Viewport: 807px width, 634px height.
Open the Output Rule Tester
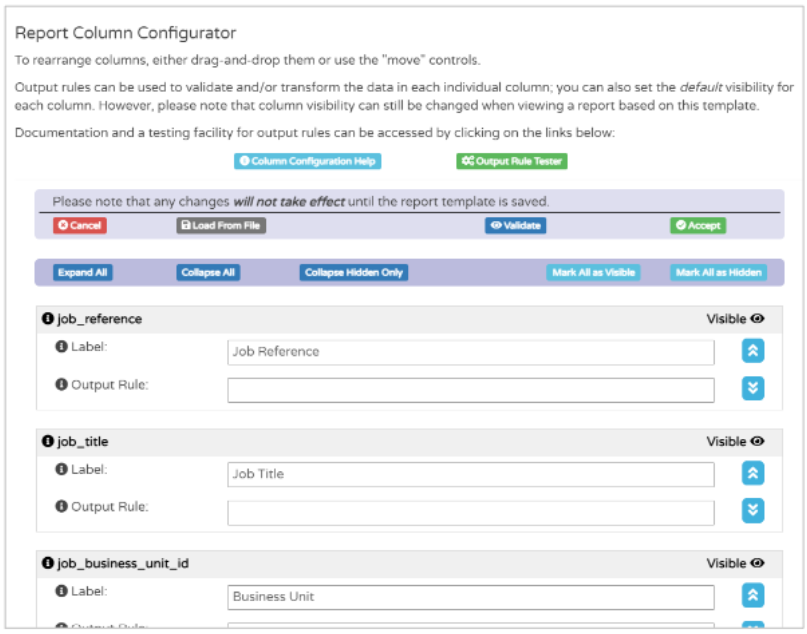pyautogui.click(x=512, y=161)
